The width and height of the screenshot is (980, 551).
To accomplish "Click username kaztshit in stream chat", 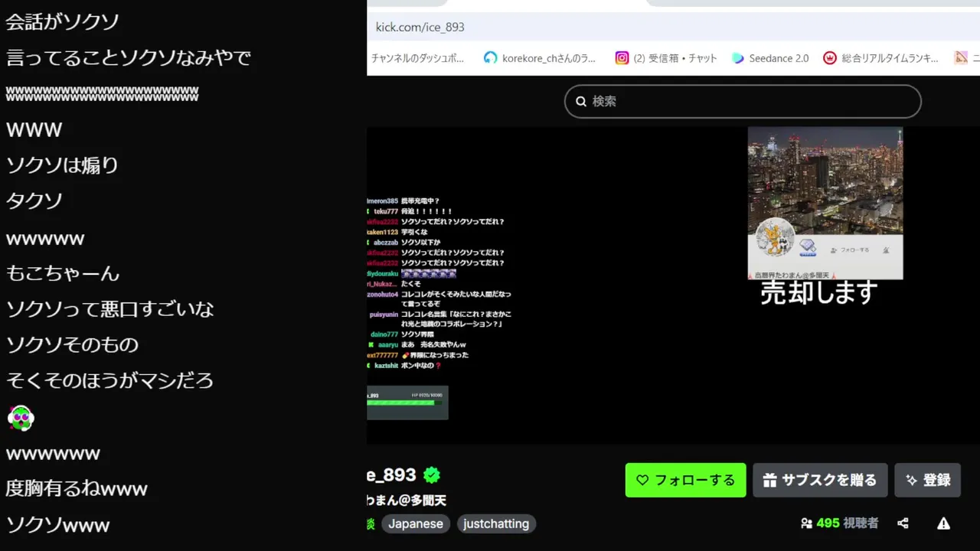I will tap(387, 366).
